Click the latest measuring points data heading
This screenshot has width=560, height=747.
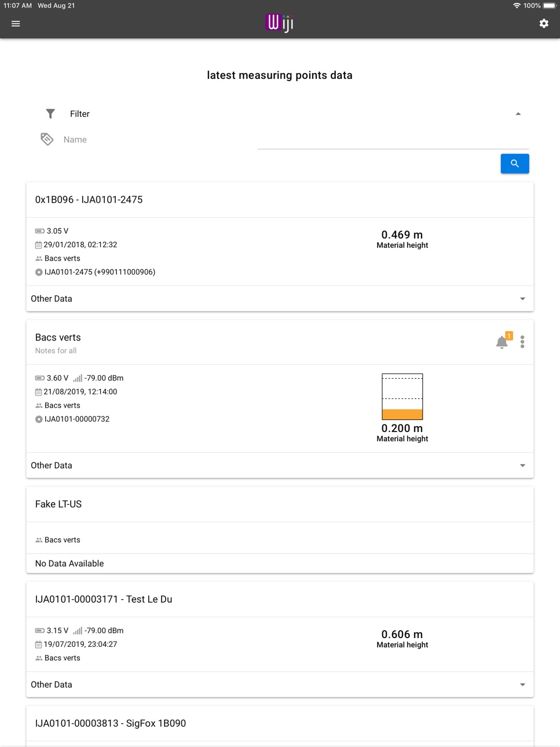click(x=280, y=75)
